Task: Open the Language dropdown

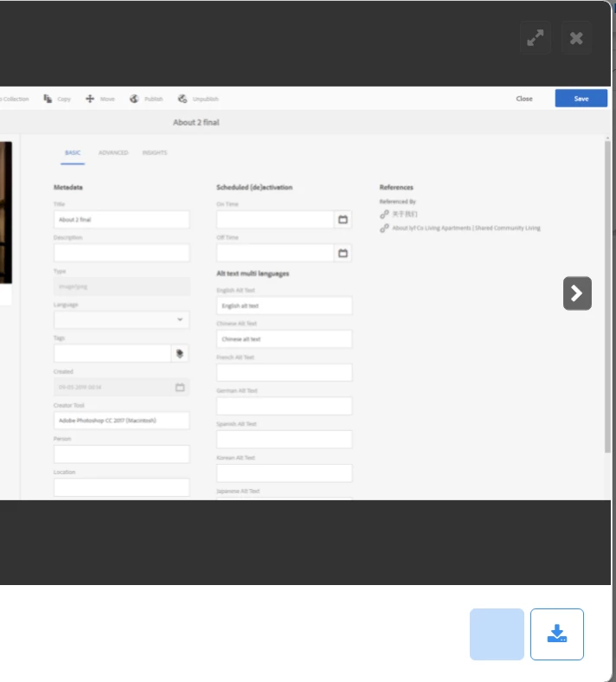Action: 121,319
